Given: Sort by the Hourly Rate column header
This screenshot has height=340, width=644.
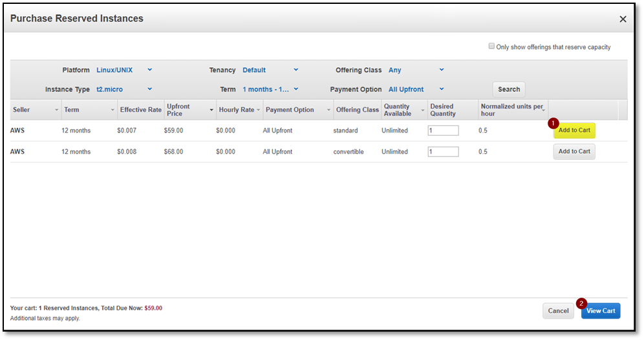Looking at the screenshot, I should pos(239,110).
